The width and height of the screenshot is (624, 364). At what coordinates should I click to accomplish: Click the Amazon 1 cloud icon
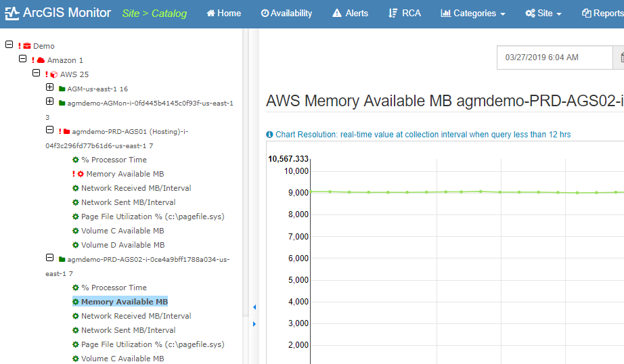pos(41,60)
